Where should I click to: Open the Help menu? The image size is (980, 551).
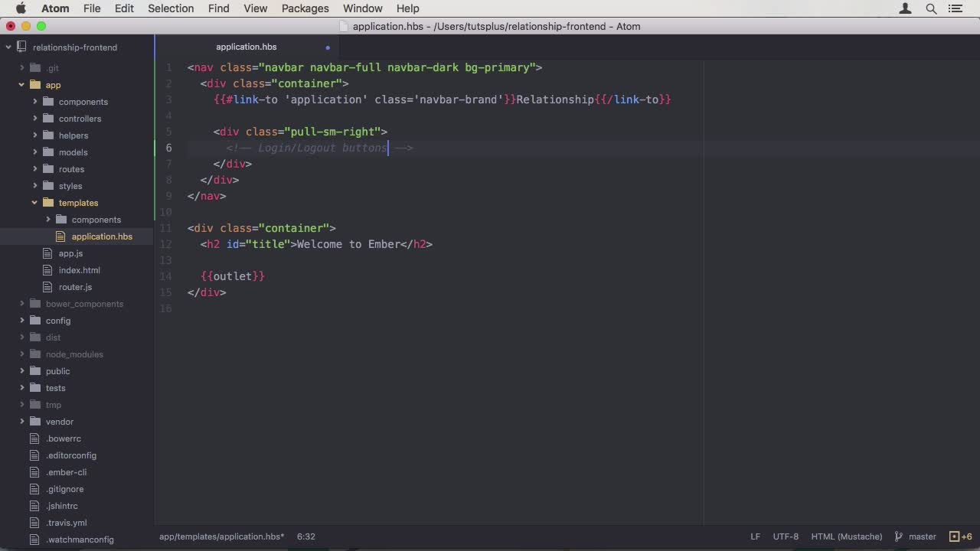(408, 8)
